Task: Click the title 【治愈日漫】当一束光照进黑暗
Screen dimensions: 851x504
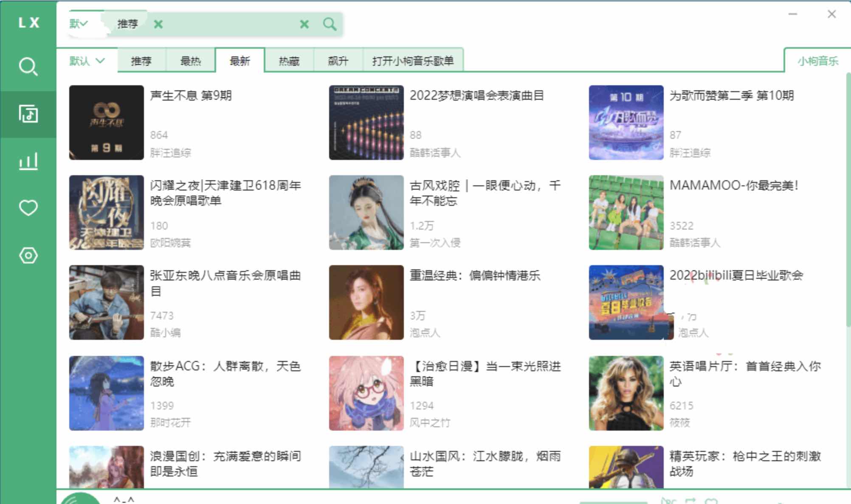Action: [x=485, y=374]
